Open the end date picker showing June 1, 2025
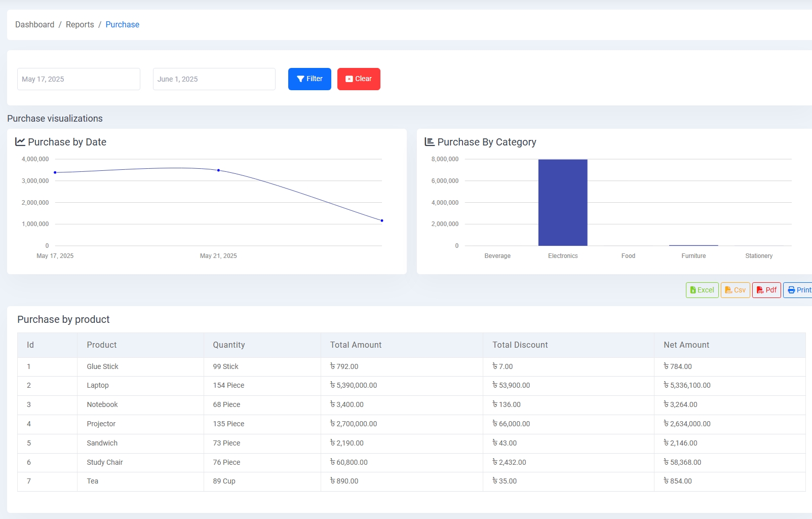 tap(214, 79)
